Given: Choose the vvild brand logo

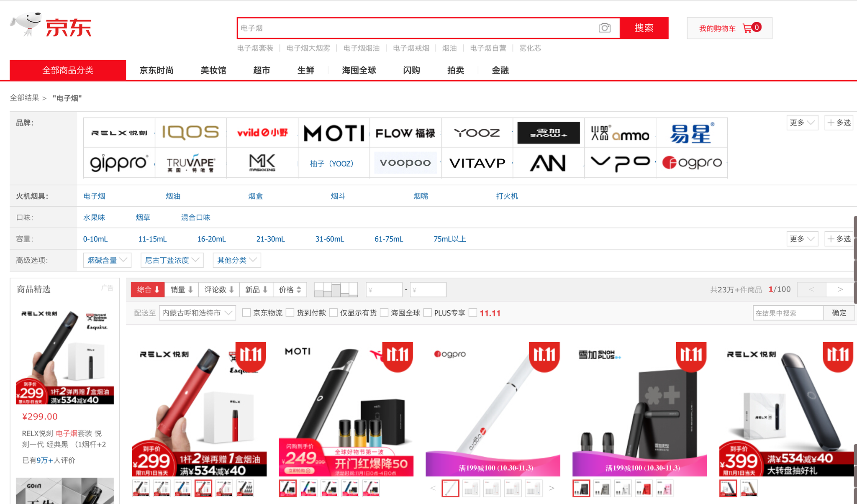Looking at the screenshot, I should coord(262,133).
